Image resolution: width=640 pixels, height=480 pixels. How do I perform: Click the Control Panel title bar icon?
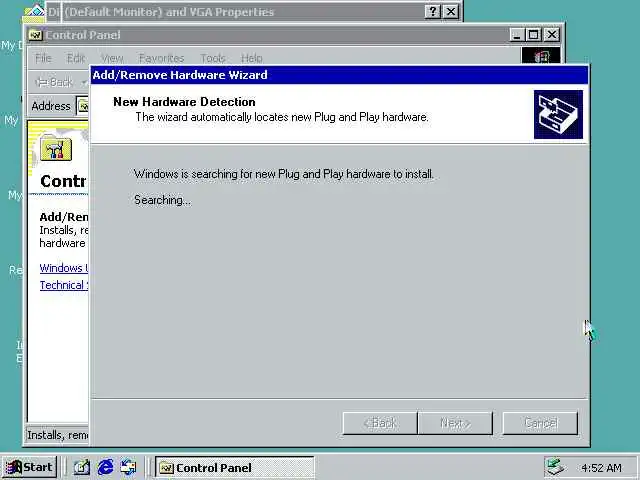(36, 35)
